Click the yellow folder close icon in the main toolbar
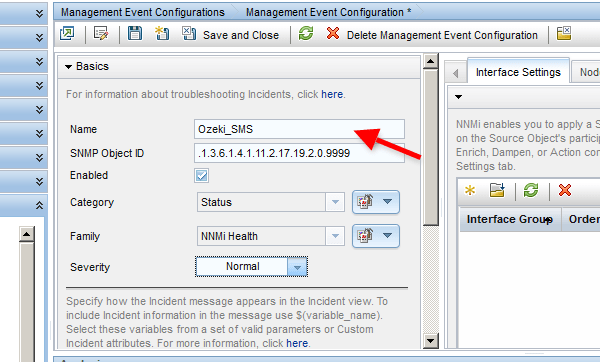Image resolution: width=600 pixels, height=362 pixels. 564,34
